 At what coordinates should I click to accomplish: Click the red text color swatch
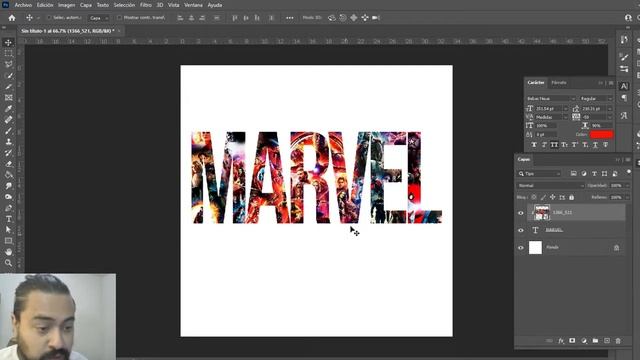601,134
